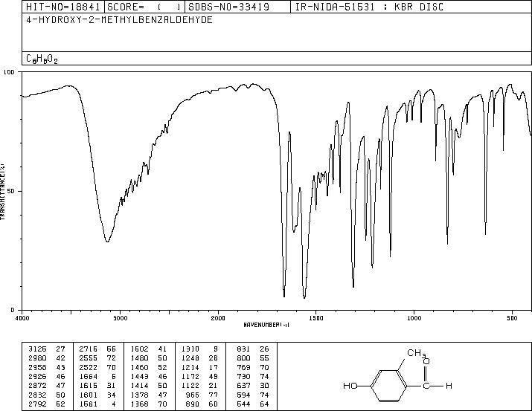Viewport: 532px width, 411px height.
Task: Select peak 730 in the peak table
Action: [x=243, y=376]
